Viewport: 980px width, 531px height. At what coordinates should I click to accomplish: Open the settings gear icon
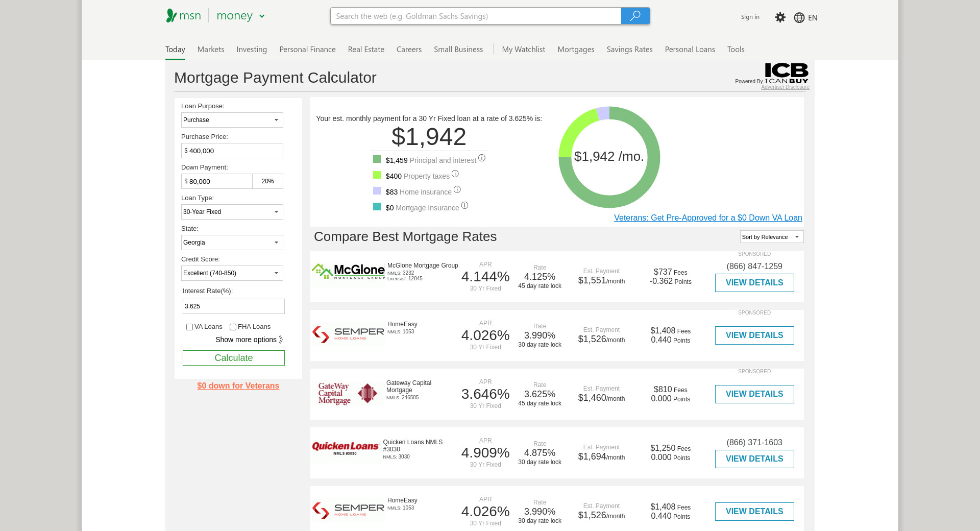coord(780,17)
